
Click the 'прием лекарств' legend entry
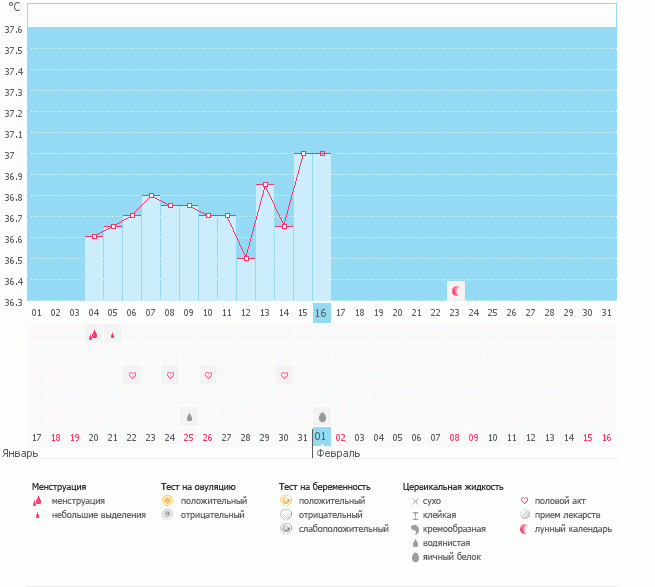coord(567,515)
